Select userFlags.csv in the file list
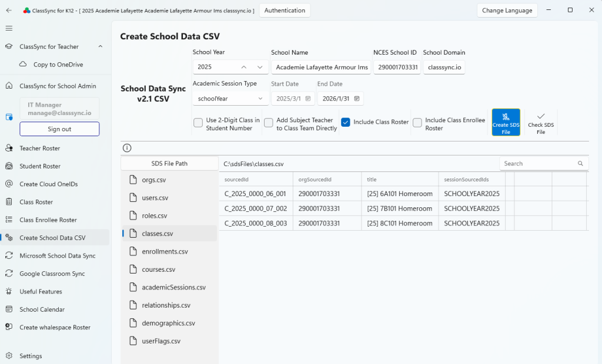The image size is (602, 364). 169,341
